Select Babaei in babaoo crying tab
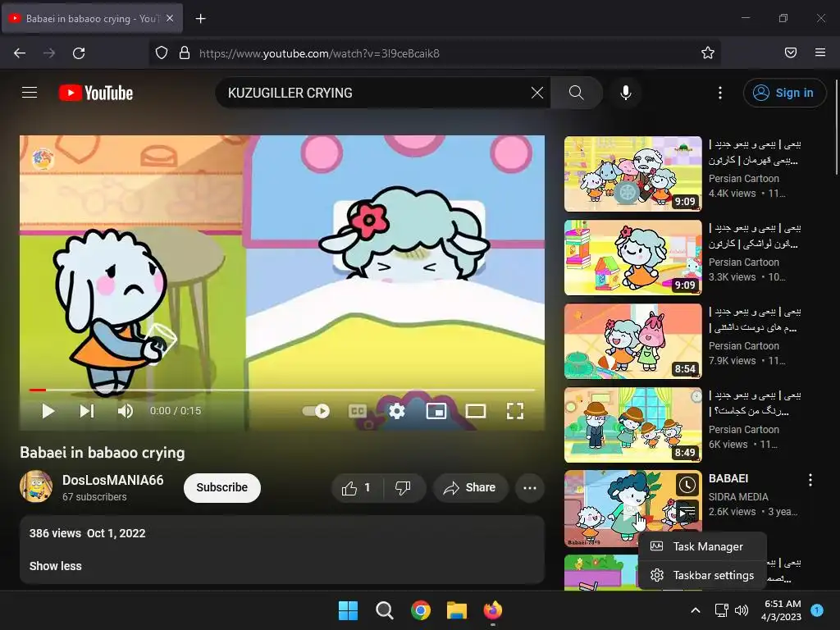 tap(92, 19)
